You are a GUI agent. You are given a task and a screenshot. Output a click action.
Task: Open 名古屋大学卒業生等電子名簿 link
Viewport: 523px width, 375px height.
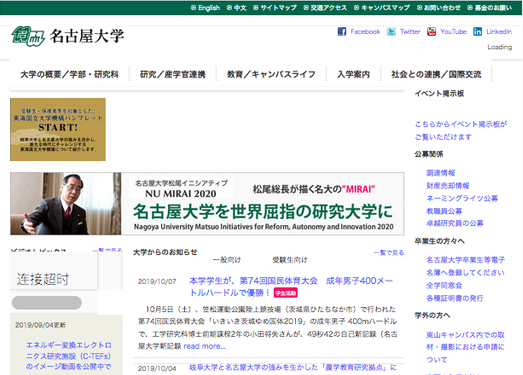pos(466,266)
